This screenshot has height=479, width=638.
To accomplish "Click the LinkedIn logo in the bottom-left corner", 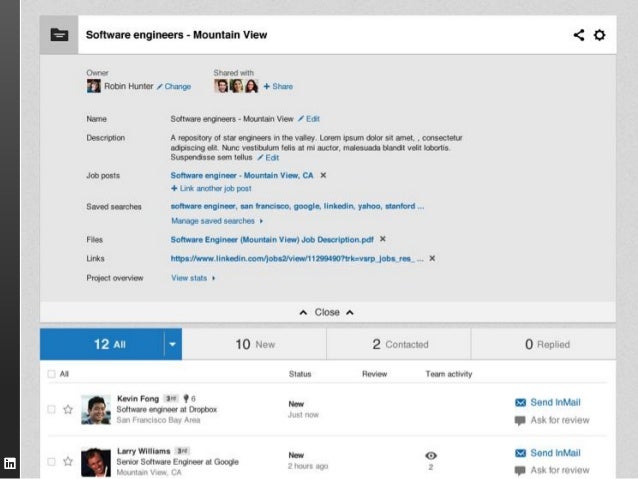I will [10, 463].
